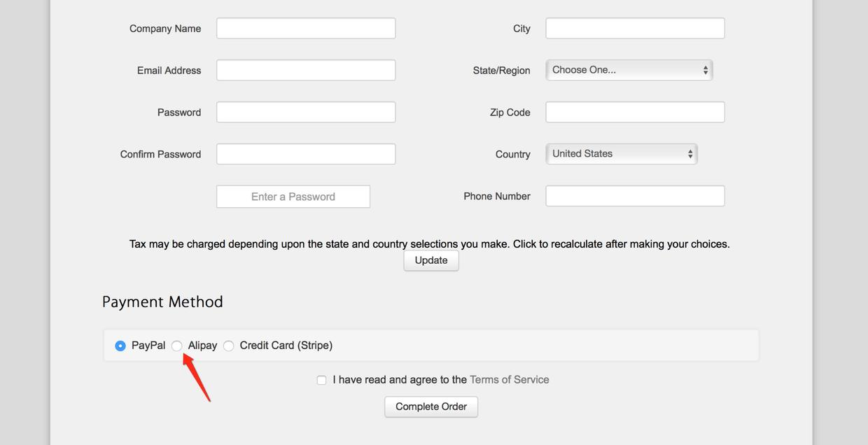The height and width of the screenshot is (445, 868).
Task: Open the Terms of Service link
Action: click(x=509, y=380)
